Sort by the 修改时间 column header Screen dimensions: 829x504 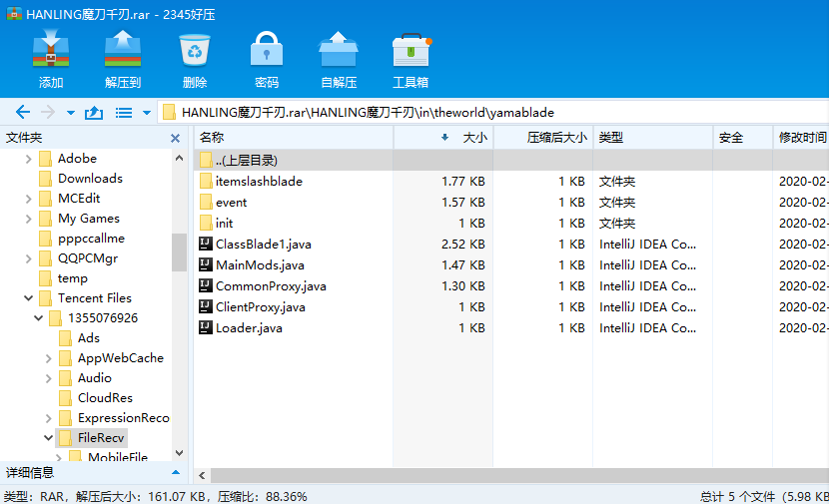click(x=801, y=138)
